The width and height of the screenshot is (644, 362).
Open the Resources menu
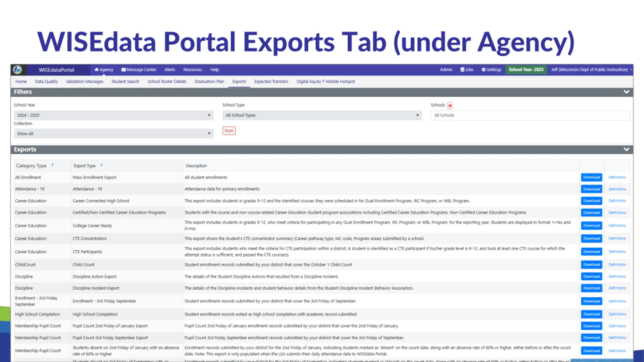[192, 70]
